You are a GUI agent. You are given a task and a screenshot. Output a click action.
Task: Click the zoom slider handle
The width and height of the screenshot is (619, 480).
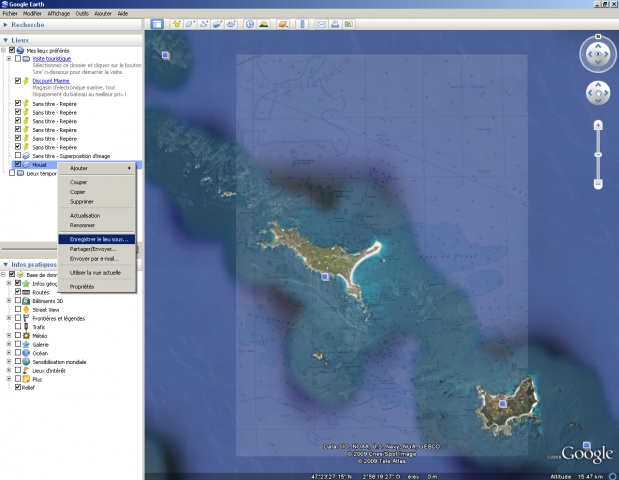click(598, 155)
